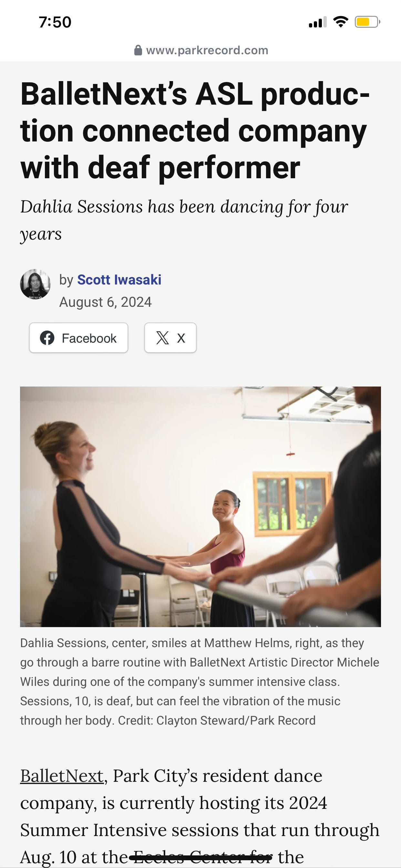
Task: Tap the Dahlia Sessions subtitle text
Action: click(x=184, y=220)
